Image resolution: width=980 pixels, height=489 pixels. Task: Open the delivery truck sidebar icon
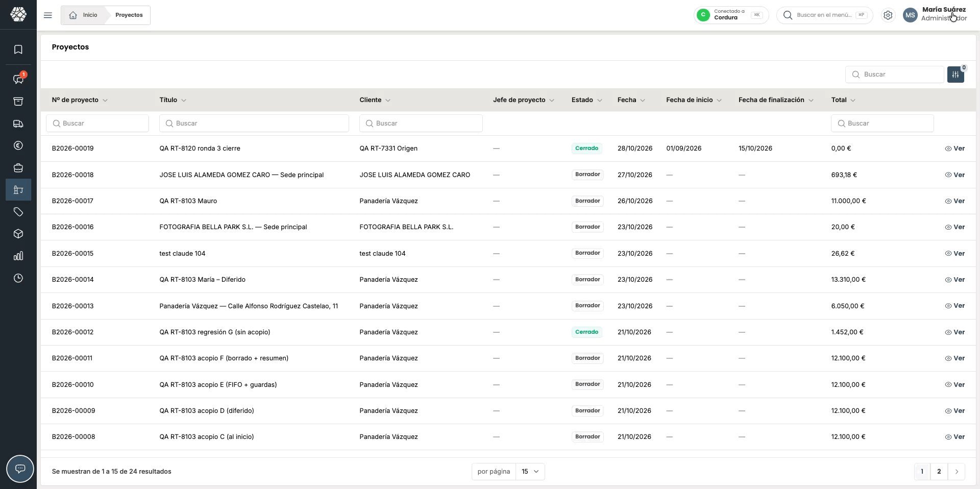18,124
